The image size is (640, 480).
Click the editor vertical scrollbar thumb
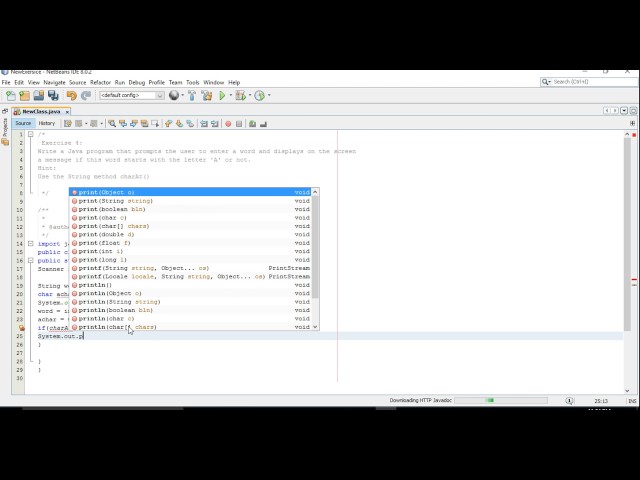click(x=627, y=235)
